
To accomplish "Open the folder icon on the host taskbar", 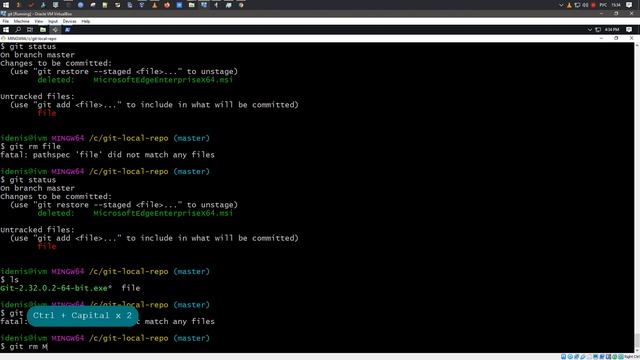I will tap(191, 5).
